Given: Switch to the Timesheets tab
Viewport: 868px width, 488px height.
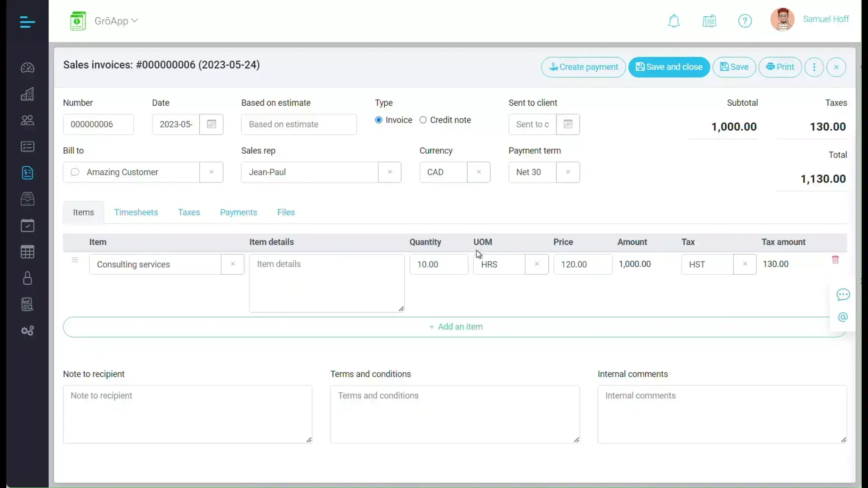Looking at the screenshot, I should [136, 212].
